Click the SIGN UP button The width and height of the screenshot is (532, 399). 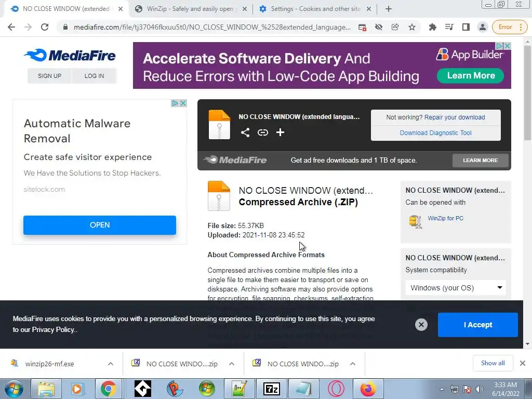pos(49,76)
